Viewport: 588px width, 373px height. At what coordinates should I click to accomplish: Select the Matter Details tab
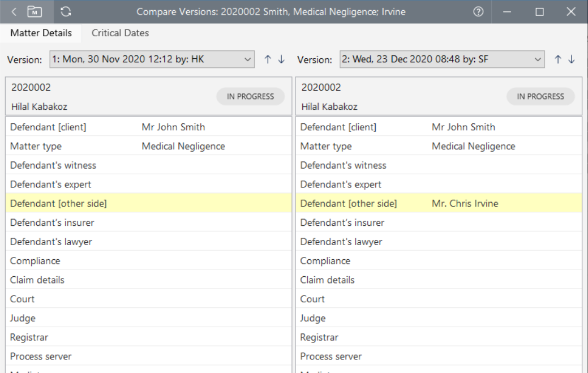tap(41, 33)
